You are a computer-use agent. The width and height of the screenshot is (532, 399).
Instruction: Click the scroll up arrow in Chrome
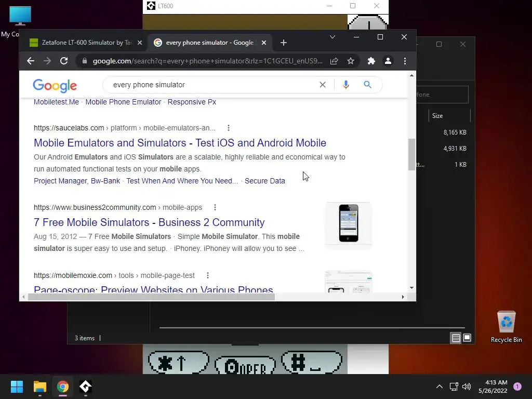click(x=411, y=76)
